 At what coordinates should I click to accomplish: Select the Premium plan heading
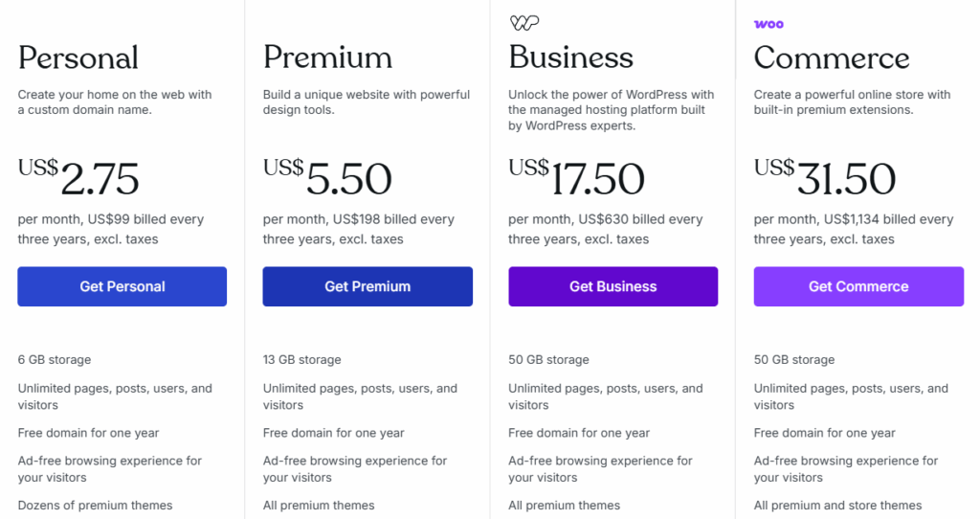327,57
